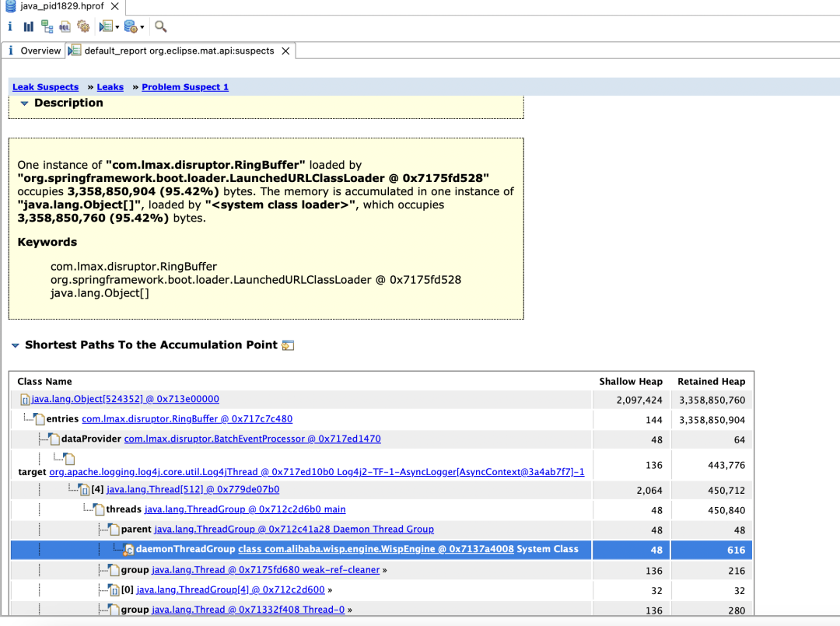Click the Run Expert System Test report icon
This screenshot has height=626, width=840.
[106, 26]
